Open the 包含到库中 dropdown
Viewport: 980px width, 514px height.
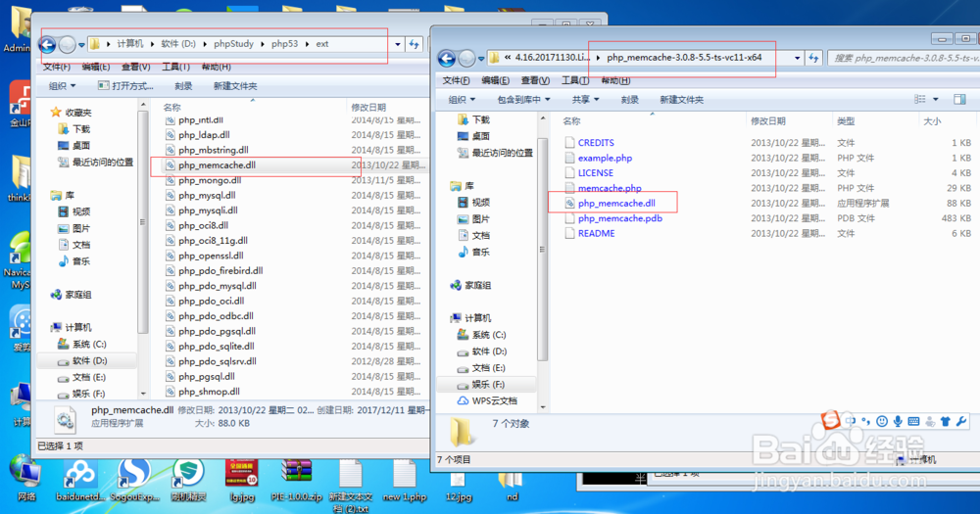click(x=523, y=99)
